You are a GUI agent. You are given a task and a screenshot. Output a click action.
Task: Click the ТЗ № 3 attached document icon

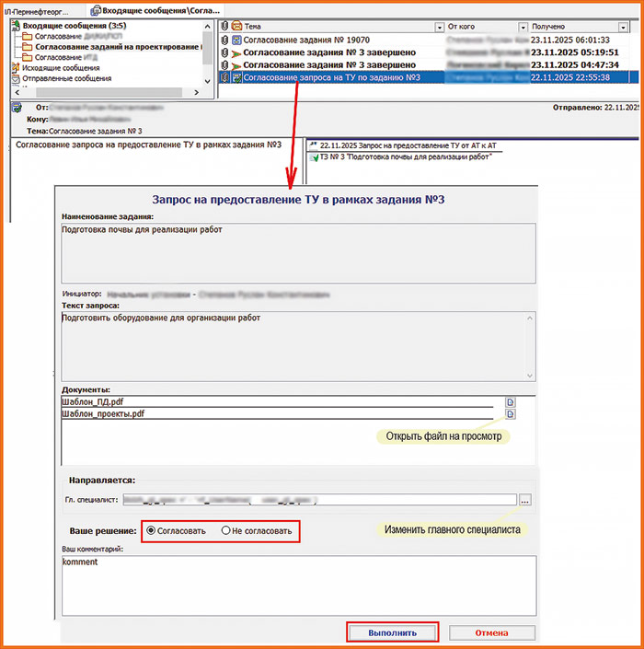(x=314, y=157)
